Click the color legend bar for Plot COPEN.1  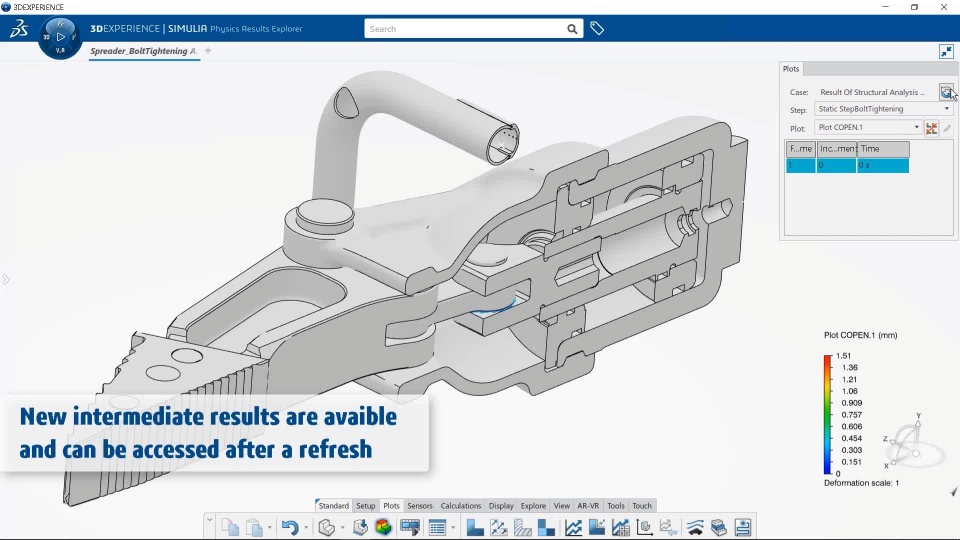pos(828,414)
